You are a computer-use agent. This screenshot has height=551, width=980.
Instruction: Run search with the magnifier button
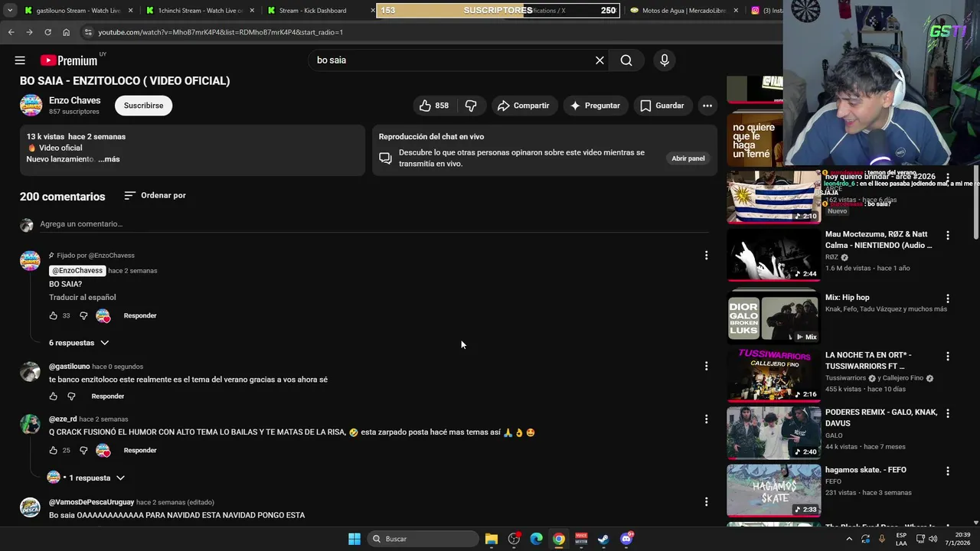coord(626,60)
